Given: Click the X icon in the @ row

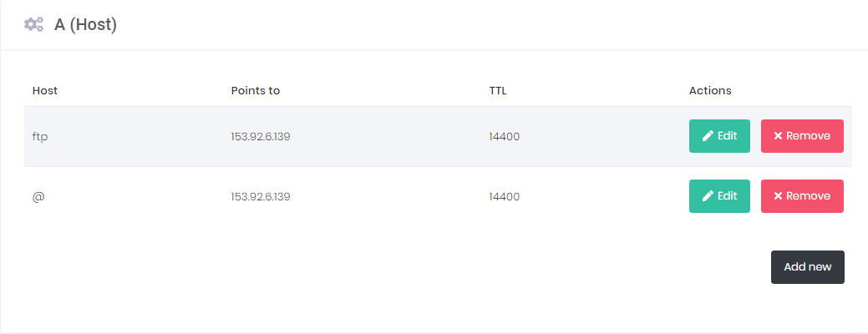Looking at the screenshot, I should click(x=778, y=196).
